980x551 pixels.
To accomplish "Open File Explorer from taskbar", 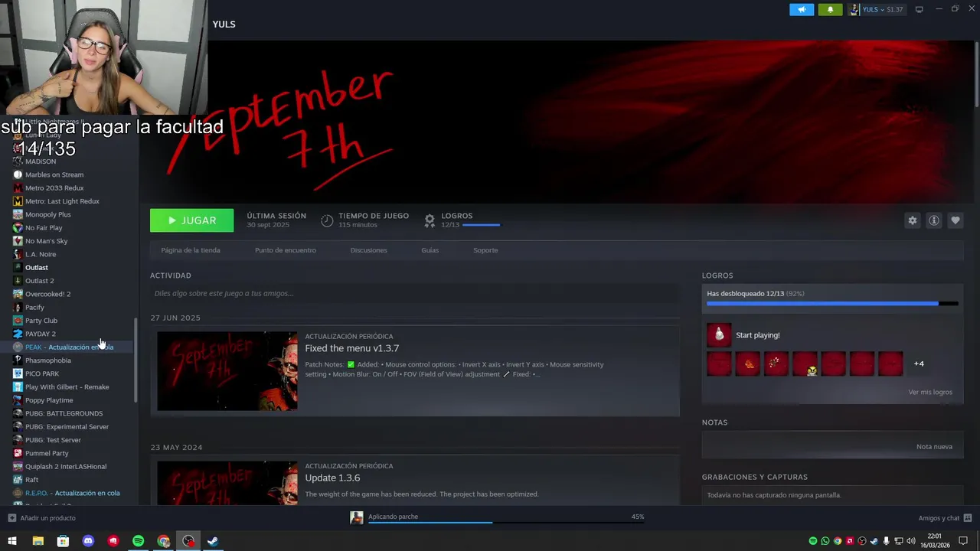I will (38, 541).
